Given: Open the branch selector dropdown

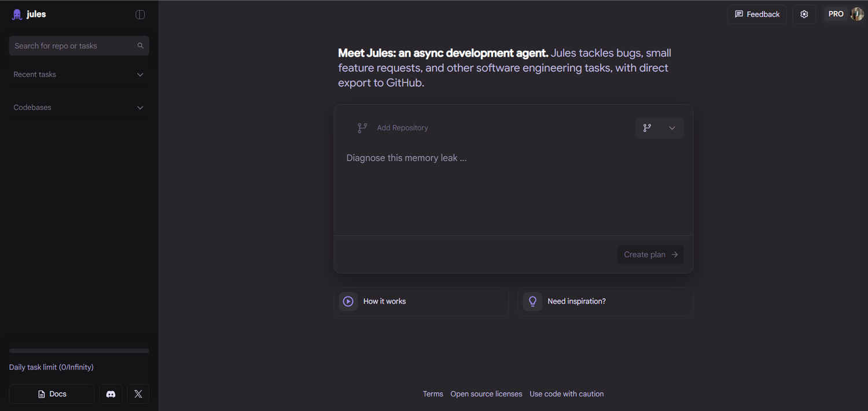Looking at the screenshot, I should pos(659,128).
